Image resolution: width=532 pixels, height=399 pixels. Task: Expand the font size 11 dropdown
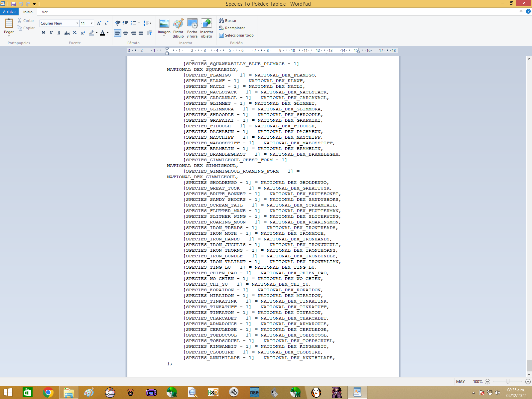(92, 23)
